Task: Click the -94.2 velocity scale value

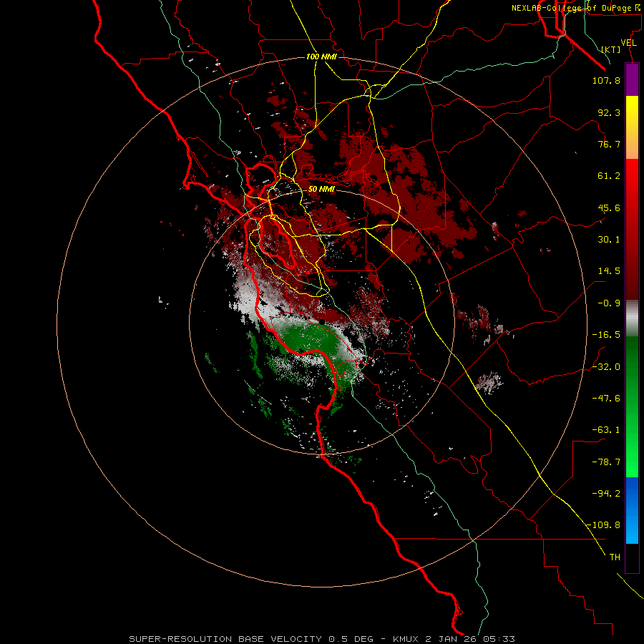Action: (x=606, y=493)
